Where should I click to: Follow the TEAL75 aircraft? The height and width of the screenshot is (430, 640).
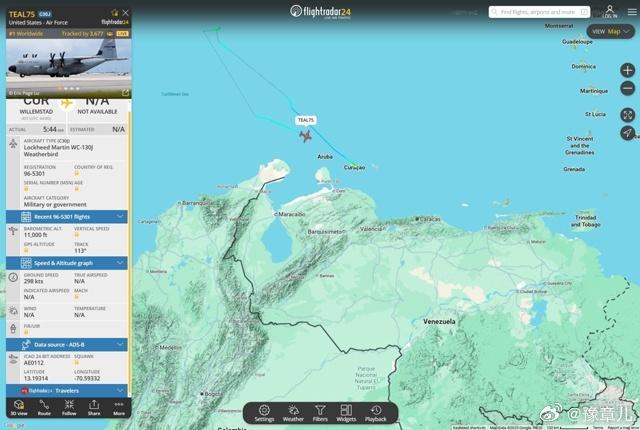(x=69, y=408)
